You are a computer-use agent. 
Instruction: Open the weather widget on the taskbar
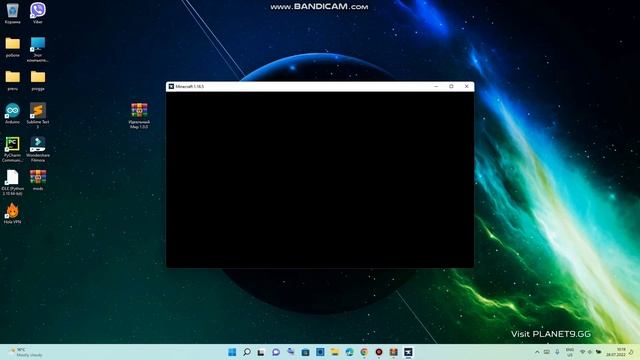(x=25, y=352)
